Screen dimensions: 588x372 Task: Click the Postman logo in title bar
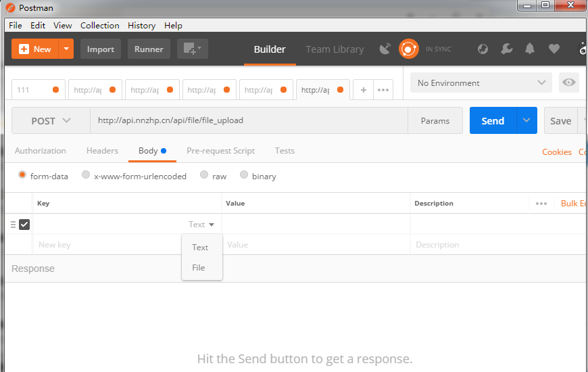[x=11, y=7]
